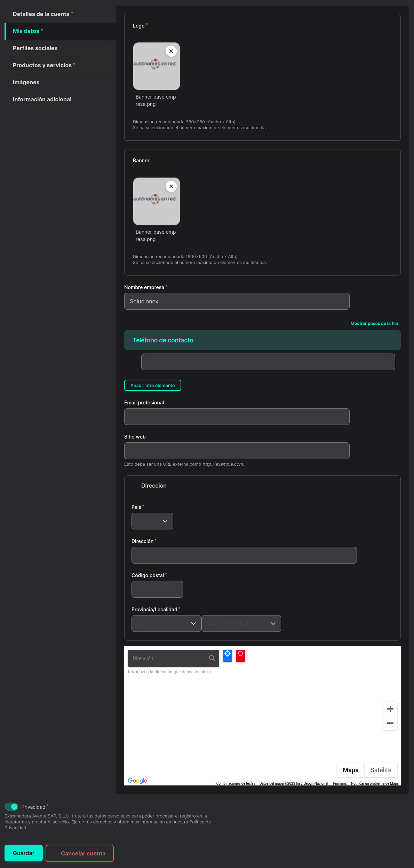The width and height of the screenshot is (414, 868).
Task: Click Mostrar pesos de la fila link
Action: pyautogui.click(x=374, y=324)
